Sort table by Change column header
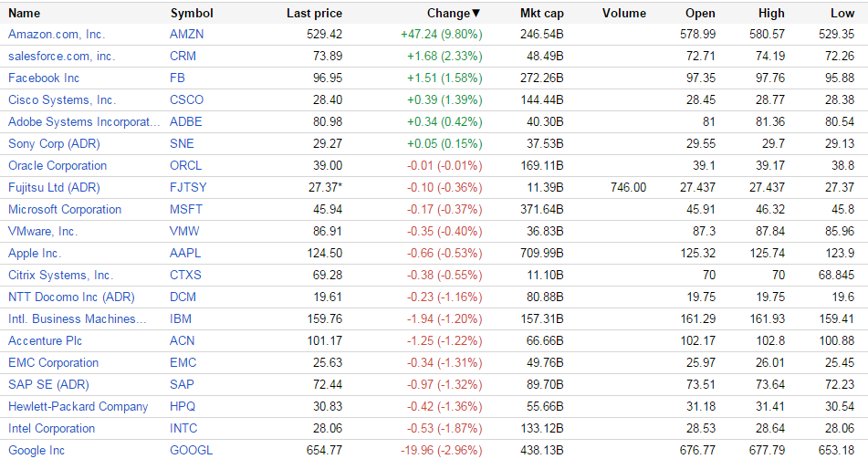This screenshot has width=868, height=459. (x=454, y=13)
